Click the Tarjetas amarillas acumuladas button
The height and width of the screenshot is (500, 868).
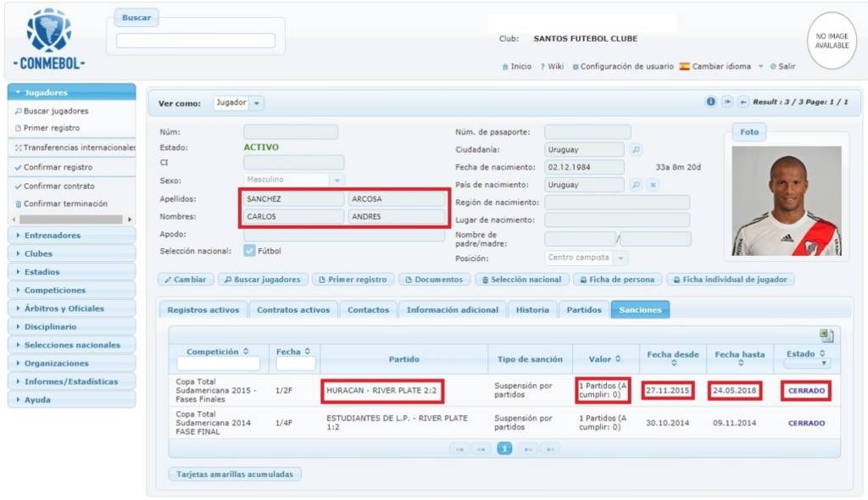235,474
